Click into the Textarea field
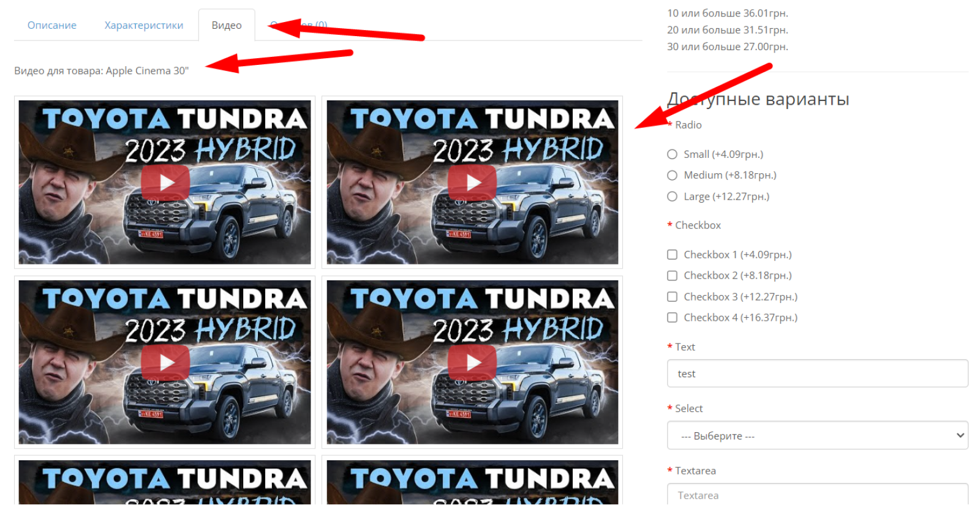 tap(818, 495)
